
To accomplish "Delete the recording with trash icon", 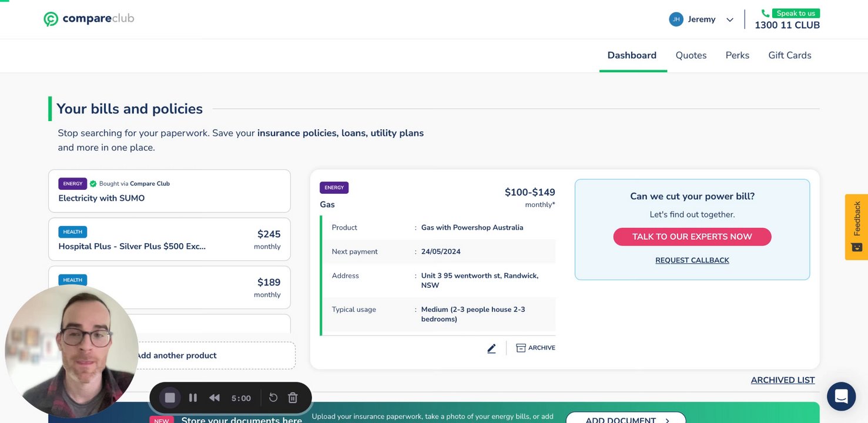I will coord(293,398).
